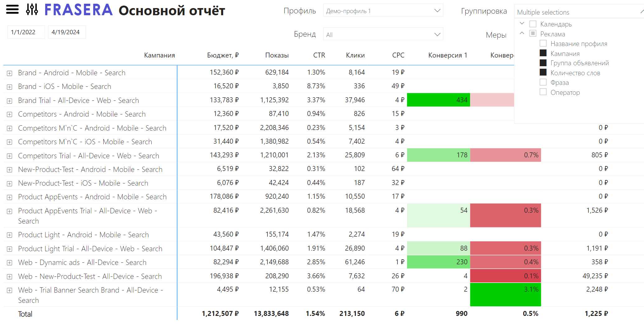Enable the Фраза grouping checkbox
This screenshot has width=644, height=324.
point(543,82)
